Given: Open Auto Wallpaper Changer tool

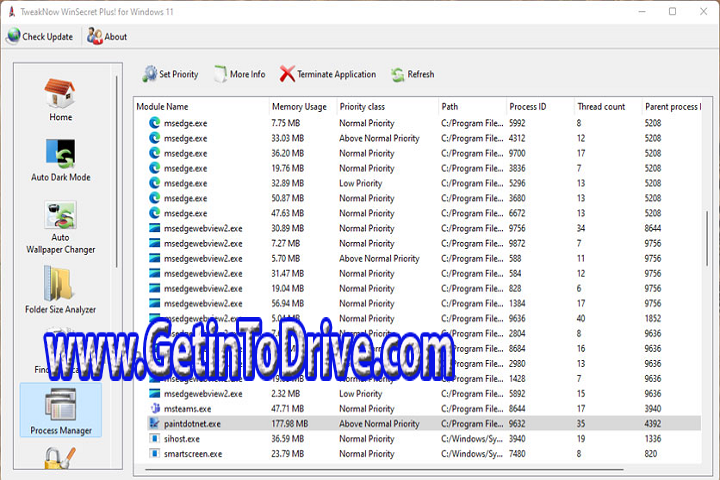Looking at the screenshot, I should click(60, 227).
